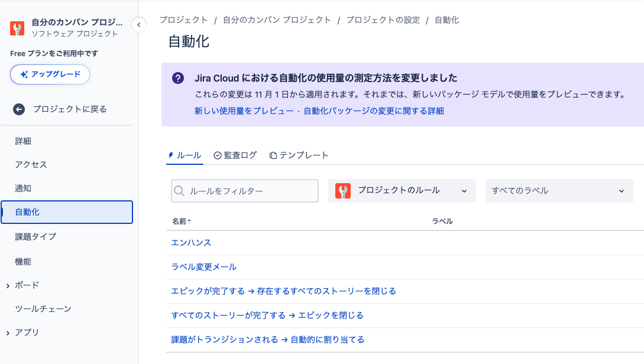Click the back arrow icon beside プロジェクトに戻る

pyautogui.click(x=19, y=109)
